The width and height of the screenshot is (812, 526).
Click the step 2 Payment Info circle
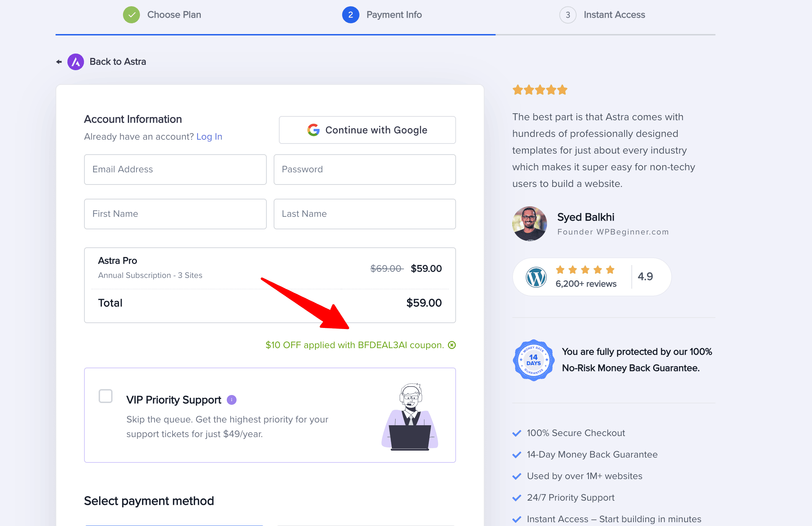pos(350,15)
